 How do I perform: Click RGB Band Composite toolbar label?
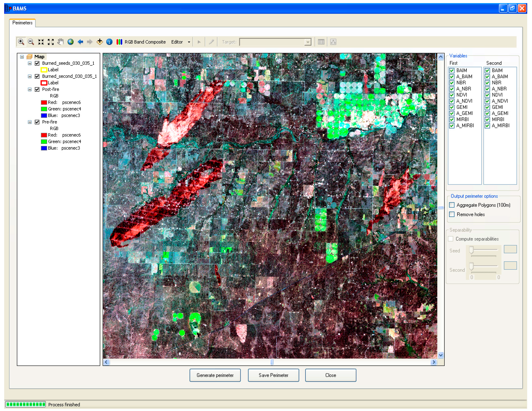145,42
